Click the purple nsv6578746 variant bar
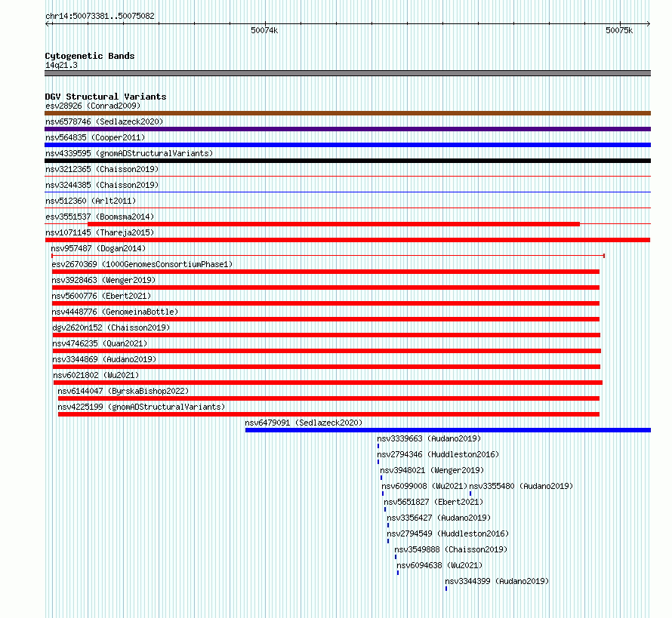This screenshot has height=618, width=672. click(347, 129)
